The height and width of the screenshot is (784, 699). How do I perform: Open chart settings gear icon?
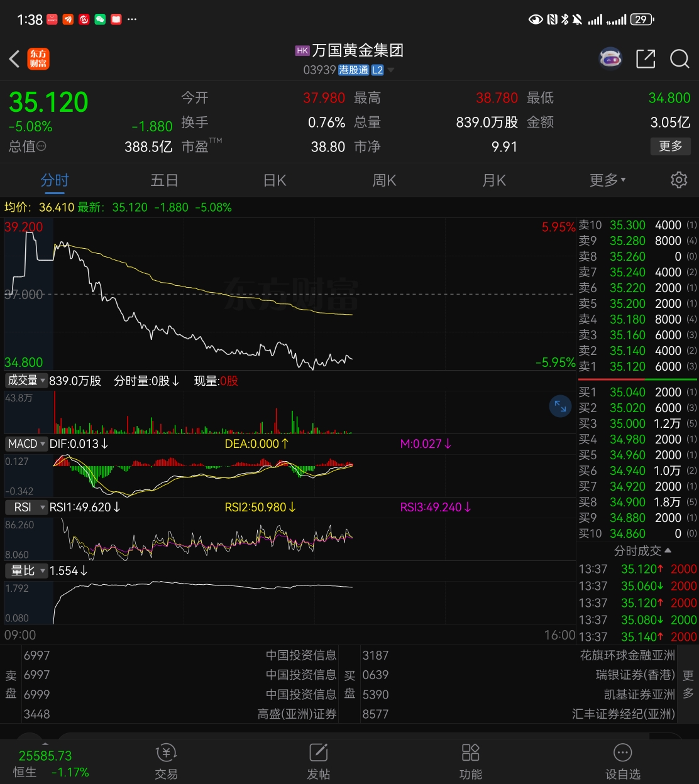[679, 180]
